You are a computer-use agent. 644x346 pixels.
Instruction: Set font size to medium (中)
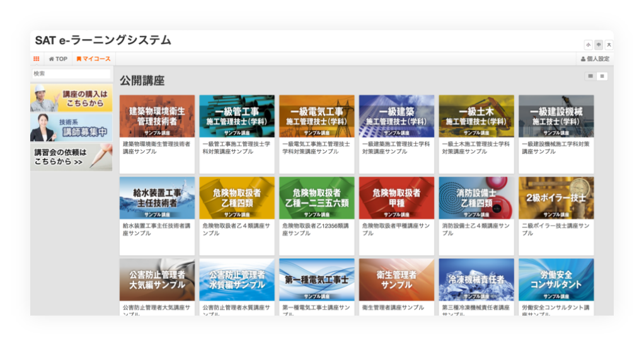pos(599,45)
